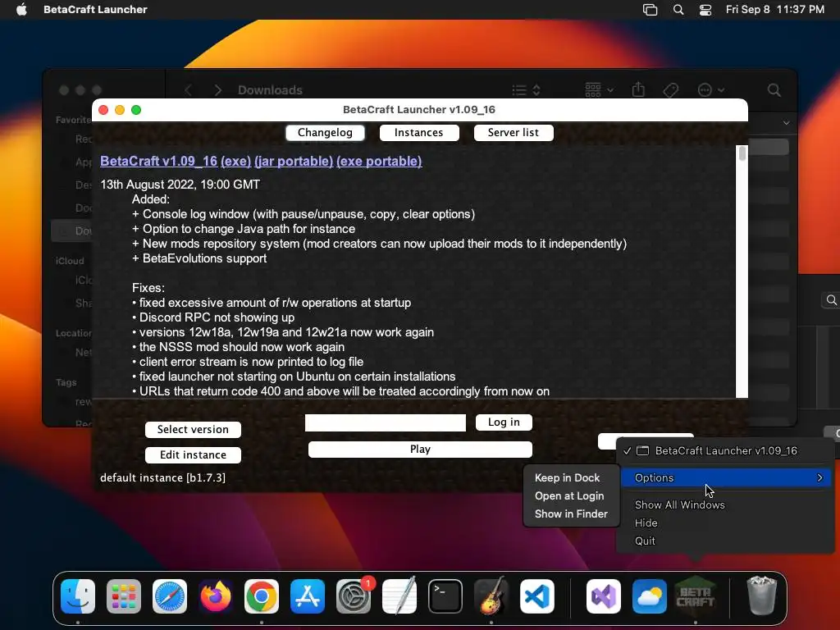Click the Log in button
The image size is (840, 630).
coord(504,422)
